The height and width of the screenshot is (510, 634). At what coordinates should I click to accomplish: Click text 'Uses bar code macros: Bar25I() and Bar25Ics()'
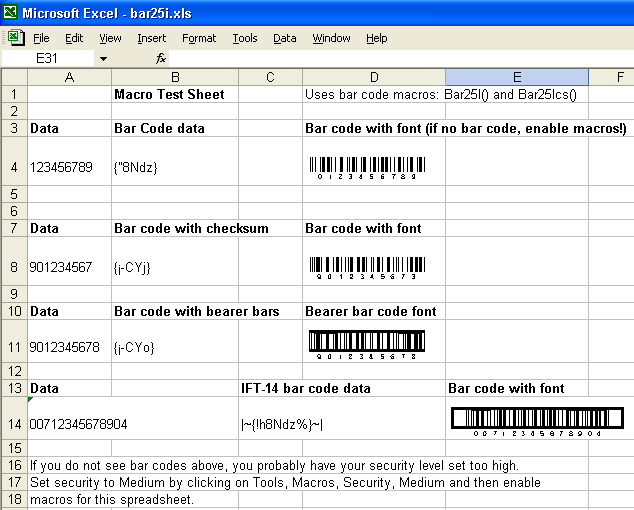coord(441,95)
